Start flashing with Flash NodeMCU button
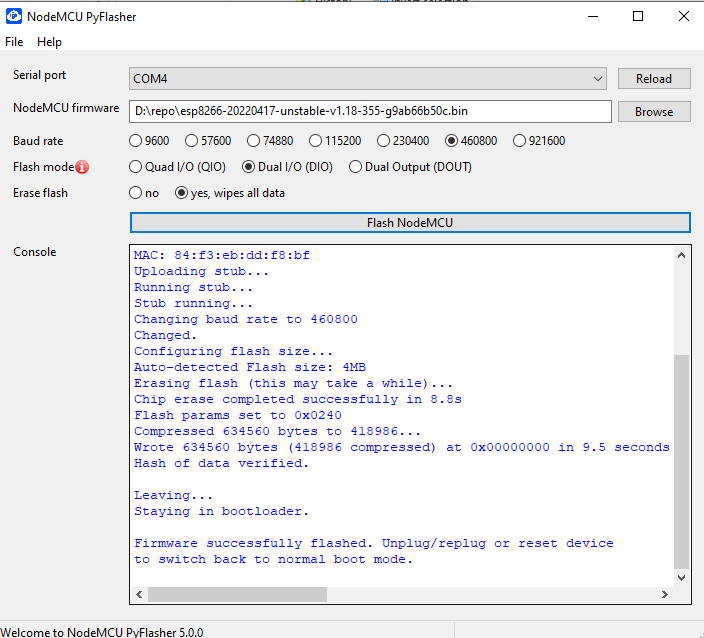This screenshot has height=638, width=704. click(x=410, y=223)
